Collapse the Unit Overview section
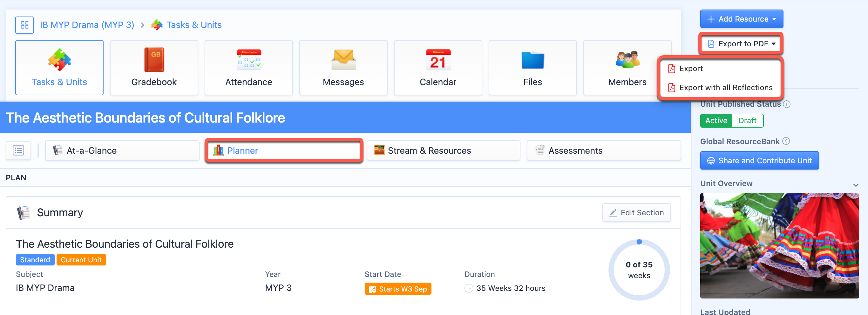Screen dimensions: 868x315 [x=855, y=185]
